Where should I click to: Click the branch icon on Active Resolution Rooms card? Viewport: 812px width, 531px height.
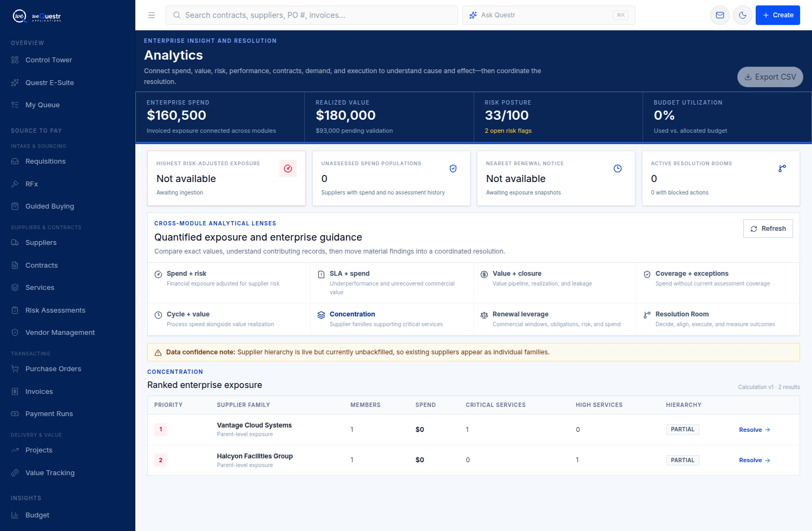point(782,169)
